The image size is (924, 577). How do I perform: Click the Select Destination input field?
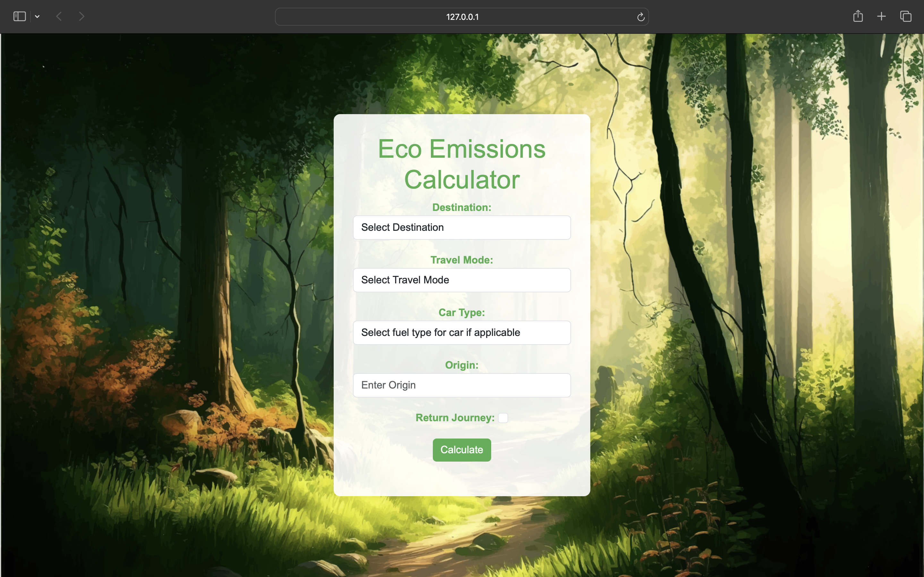coord(462,227)
